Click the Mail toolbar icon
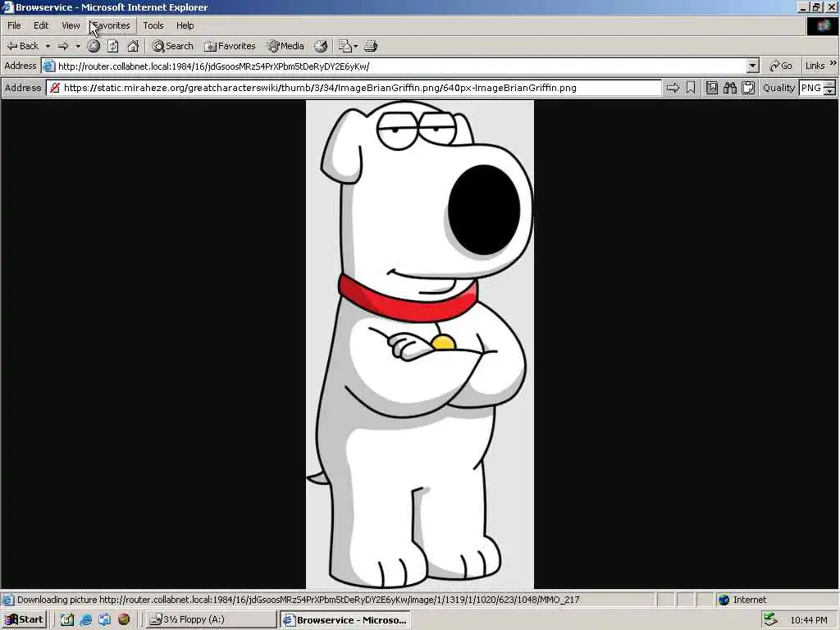This screenshot has height=630, width=840. coord(345,46)
